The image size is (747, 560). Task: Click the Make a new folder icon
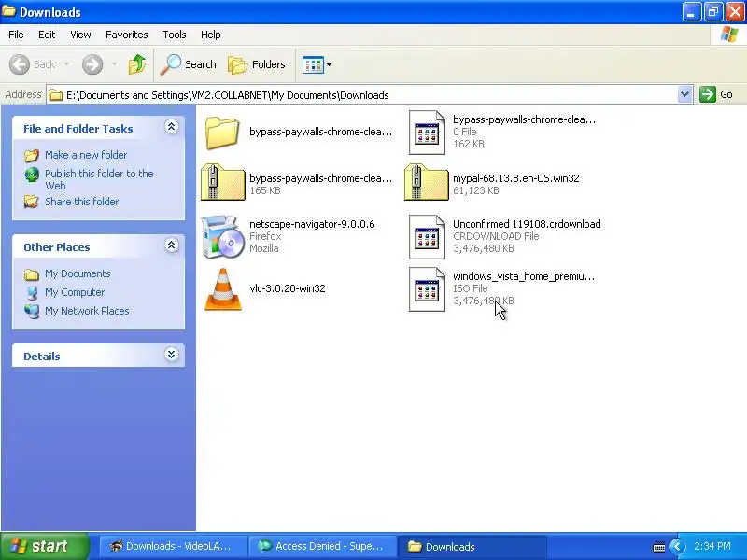32,155
